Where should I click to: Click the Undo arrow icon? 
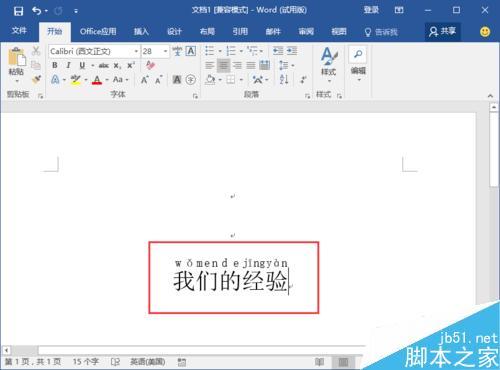36,11
